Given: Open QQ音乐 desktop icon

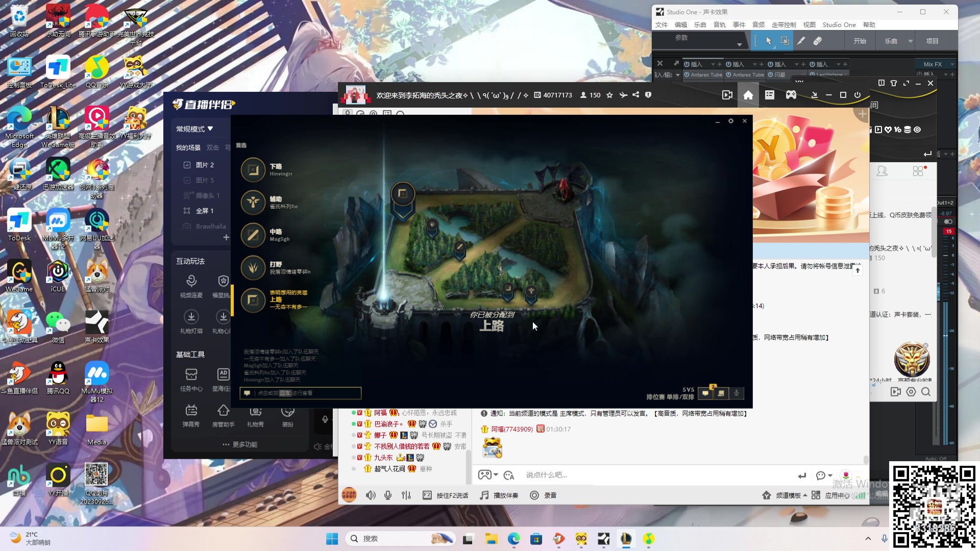Looking at the screenshot, I should click(x=97, y=71).
